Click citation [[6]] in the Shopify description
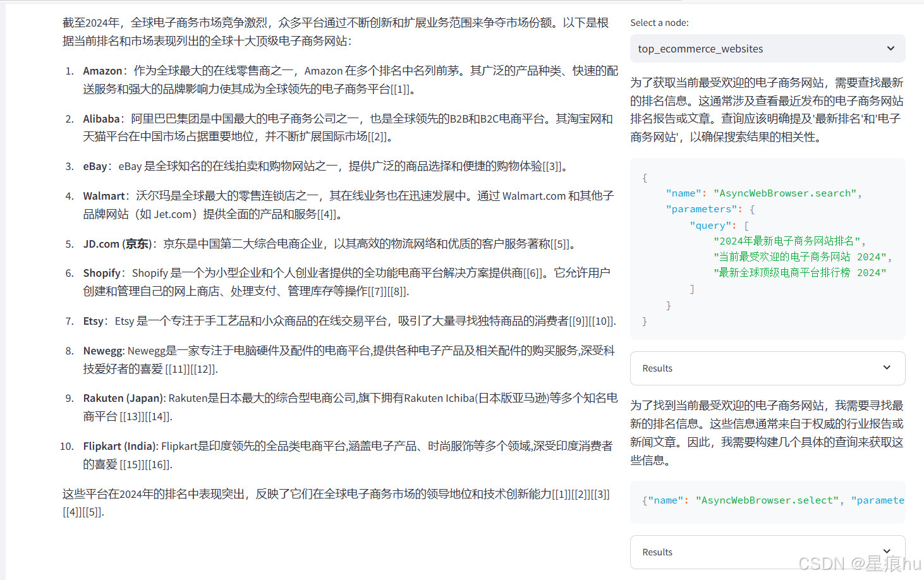This screenshot has width=924, height=580. pyautogui.click(x=533, y=273)
